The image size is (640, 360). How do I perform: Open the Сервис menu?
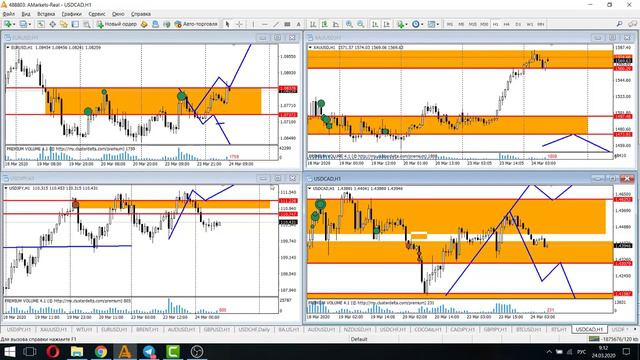coord(97,14)
